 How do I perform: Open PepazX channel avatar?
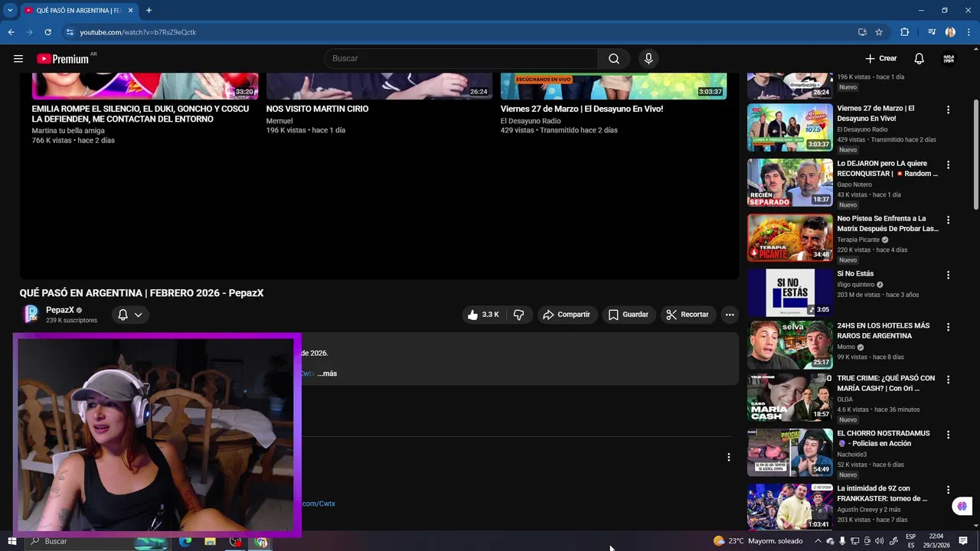click(31, 315)
